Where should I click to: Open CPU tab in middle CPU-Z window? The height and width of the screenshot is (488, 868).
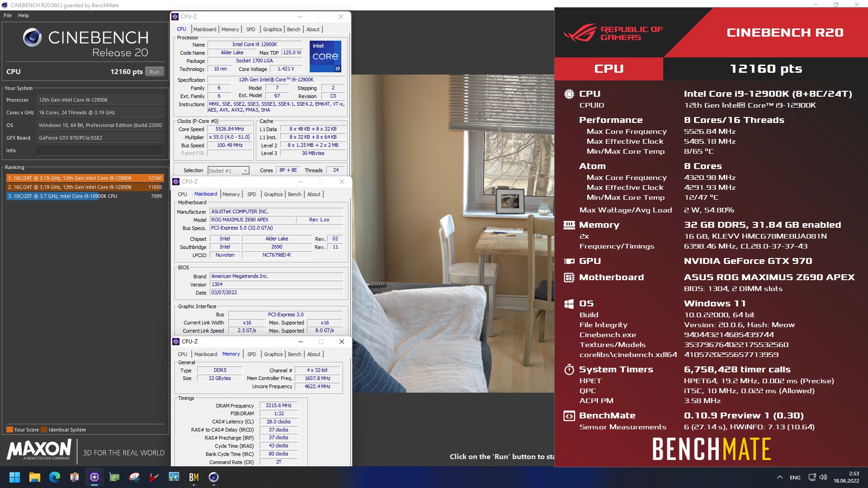tap(182, 194)
